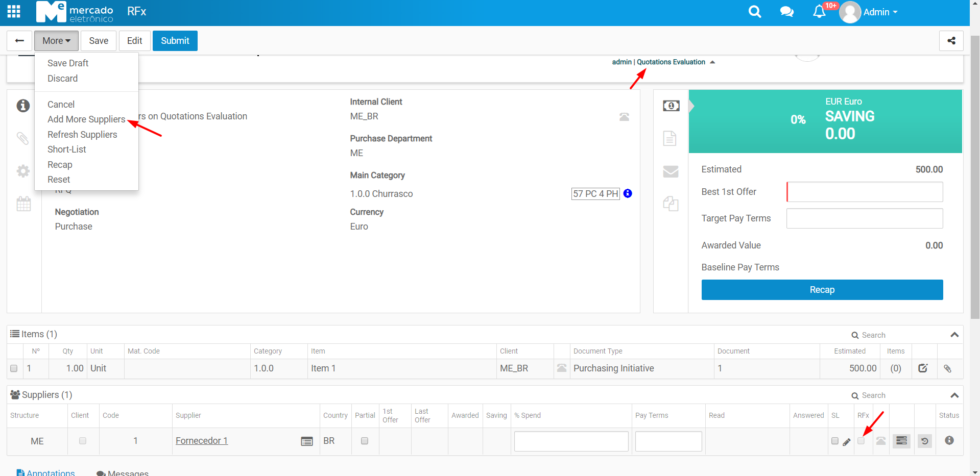Click the Best 1st Offer input field
The width and height of the screenshot is (980, 476).
[865, 192]
